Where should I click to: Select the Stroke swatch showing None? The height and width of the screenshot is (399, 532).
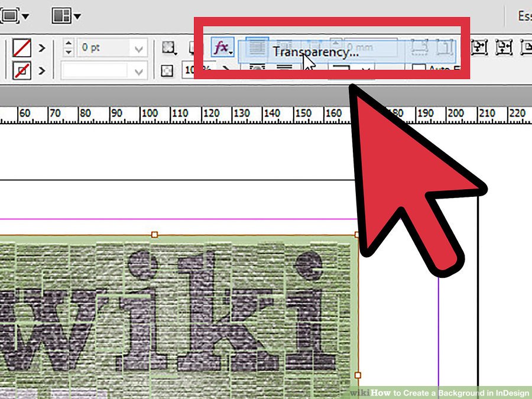[22, 70]
